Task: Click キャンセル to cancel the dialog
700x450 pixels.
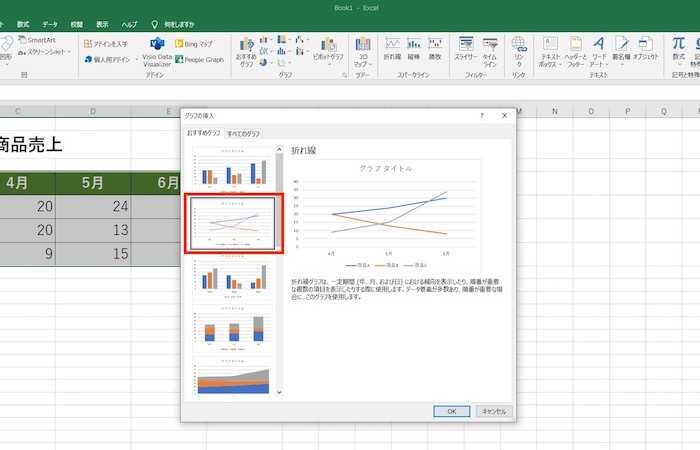Action: 494,411
